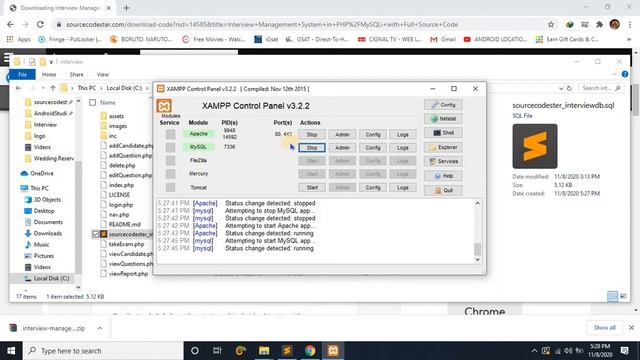This screenshot has height=360, width=640.
Task: Open XAMPP from the Windows taskbar
Action: pyautogui.click(x=333, y=351)
